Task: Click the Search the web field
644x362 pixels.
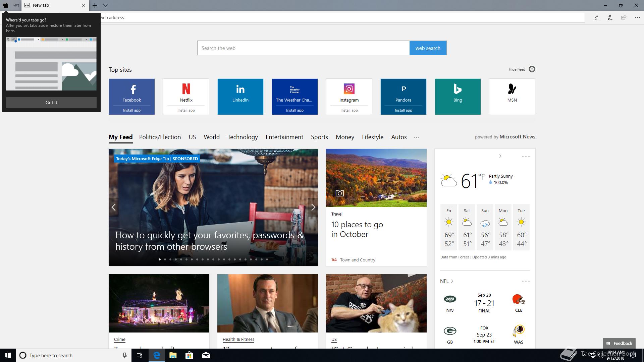Action: pos(303,48)
